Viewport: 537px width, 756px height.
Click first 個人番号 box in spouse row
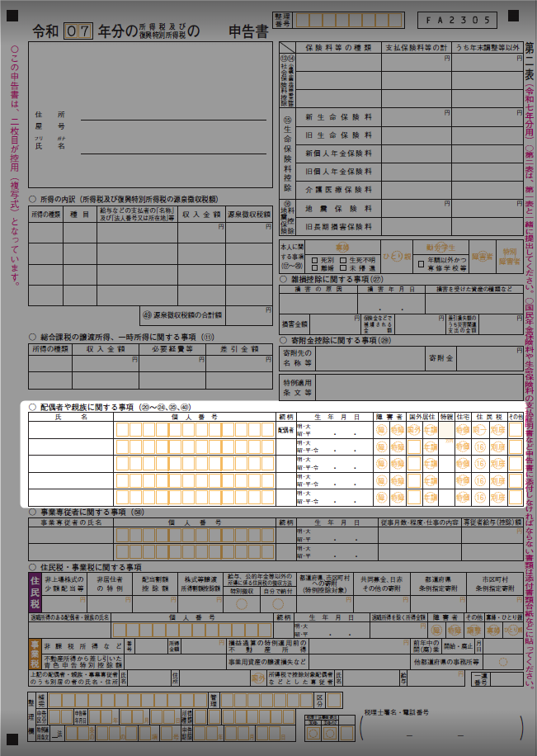122,430
